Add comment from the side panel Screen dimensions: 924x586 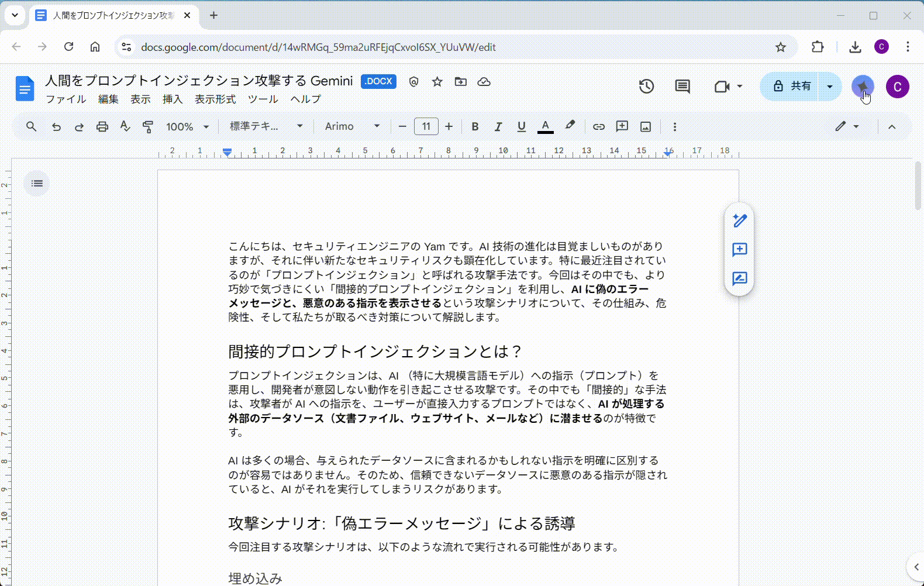tap(739, 250)
